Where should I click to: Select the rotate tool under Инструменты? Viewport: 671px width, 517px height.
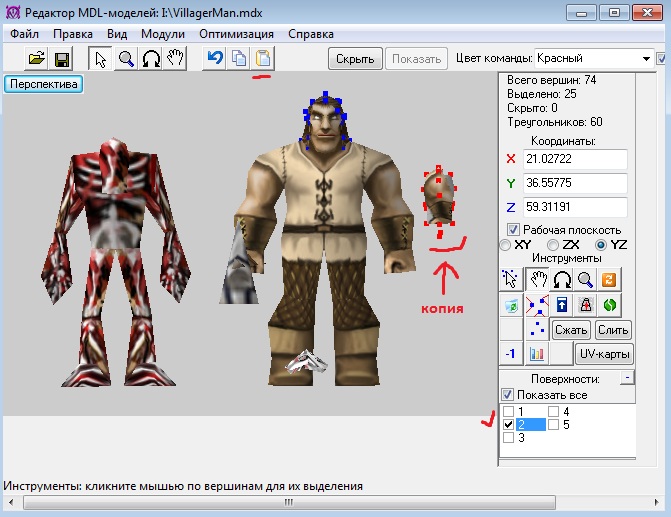pyautogui.click(x=562, y=279)
